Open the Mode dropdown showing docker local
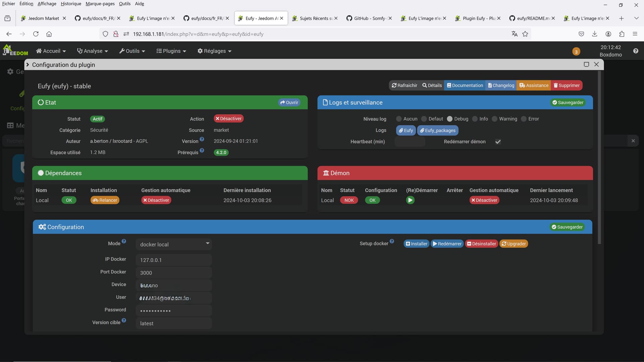 tap(174, 244)
